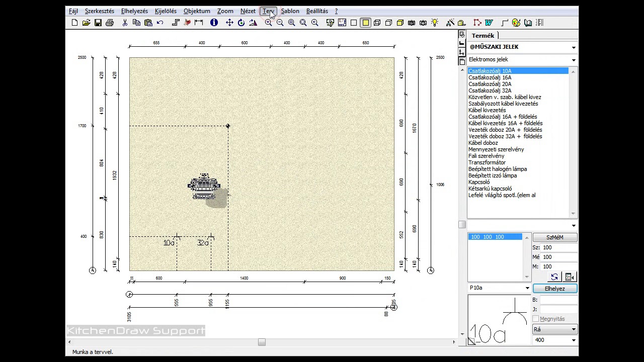Click the Mé depth input field

click(x=559, y=257)
